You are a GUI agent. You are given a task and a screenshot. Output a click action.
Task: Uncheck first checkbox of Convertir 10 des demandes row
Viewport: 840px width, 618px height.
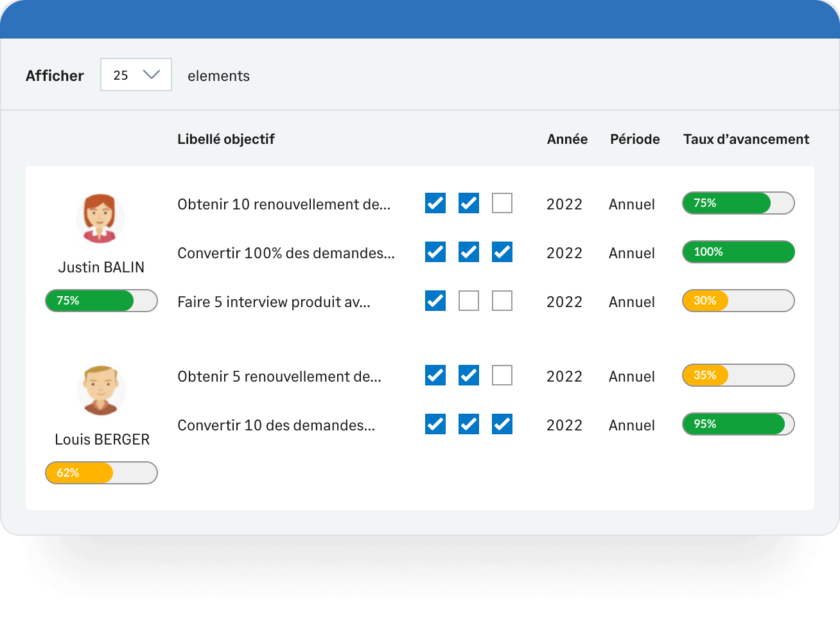coord(435,424)
